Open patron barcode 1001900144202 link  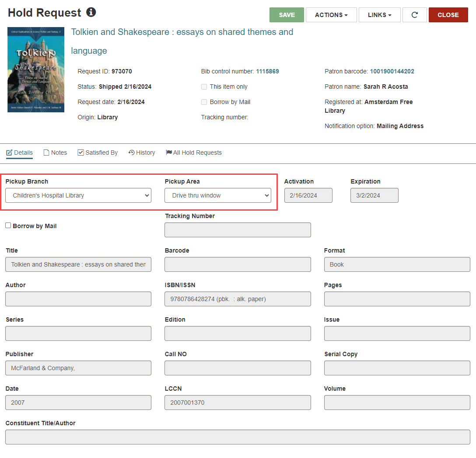(392, 71)
